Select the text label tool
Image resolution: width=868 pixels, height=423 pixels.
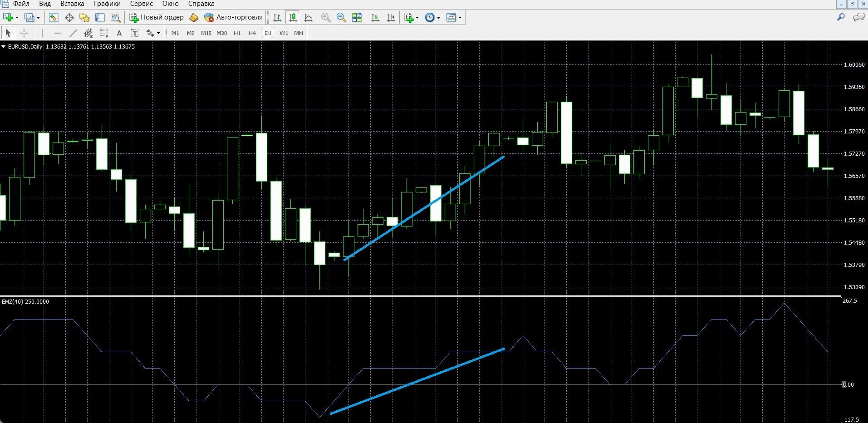(x=135, y=33)
